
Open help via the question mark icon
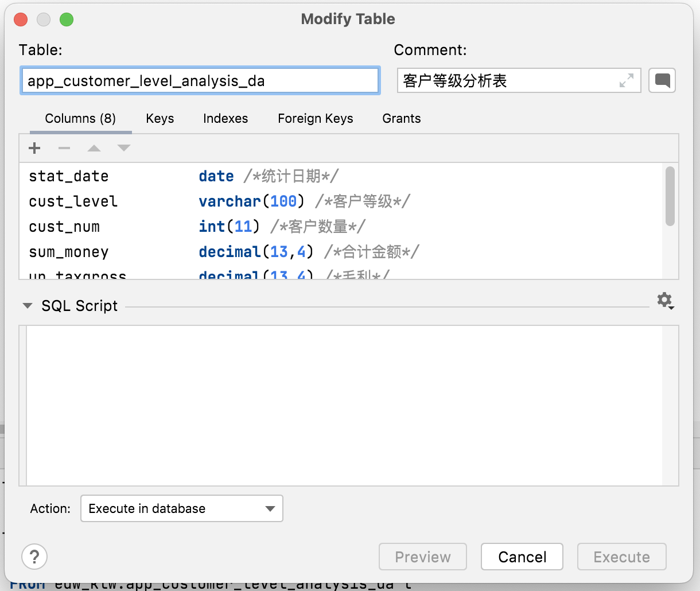click(x=34, y=557)
